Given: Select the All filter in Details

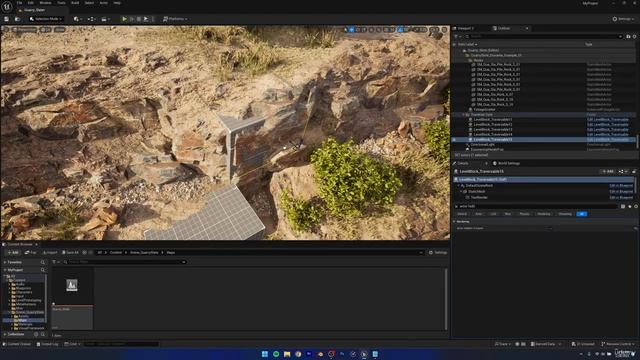Looking at the screenshot, I should click(582, 214).
